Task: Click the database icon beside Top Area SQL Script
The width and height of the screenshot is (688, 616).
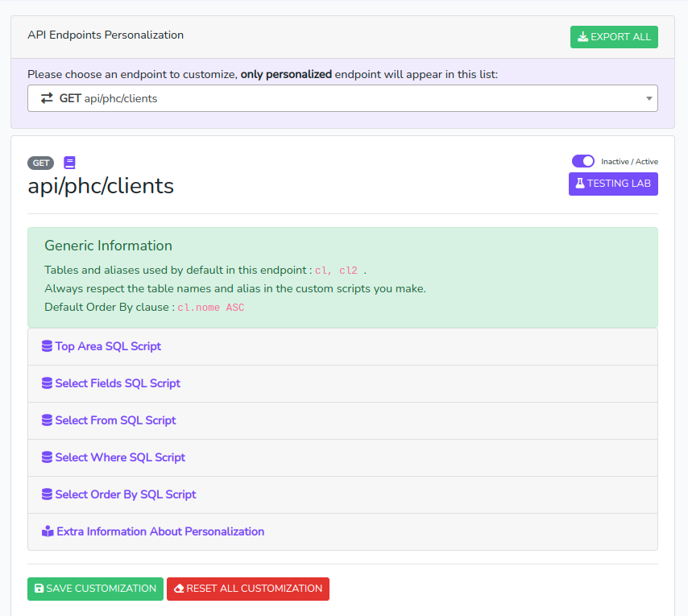Action: coord(47,346)
